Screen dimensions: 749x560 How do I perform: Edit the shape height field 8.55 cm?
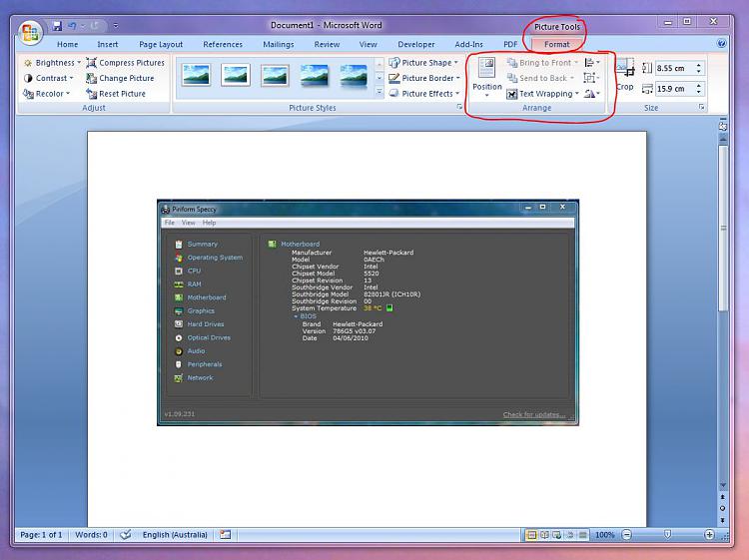tap(674, 68)
